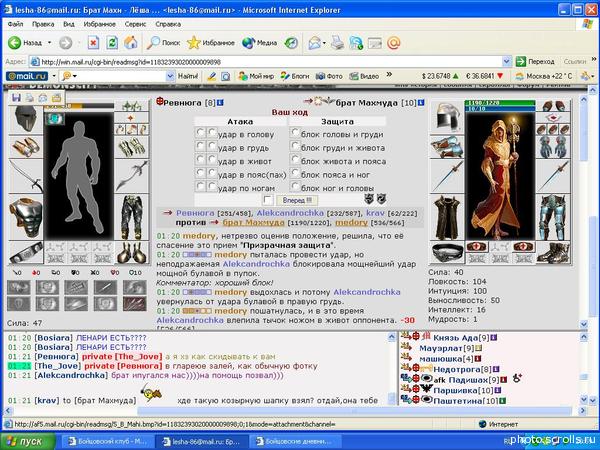
Task: Open the Вид menu
Action: (x=69, y=24)
